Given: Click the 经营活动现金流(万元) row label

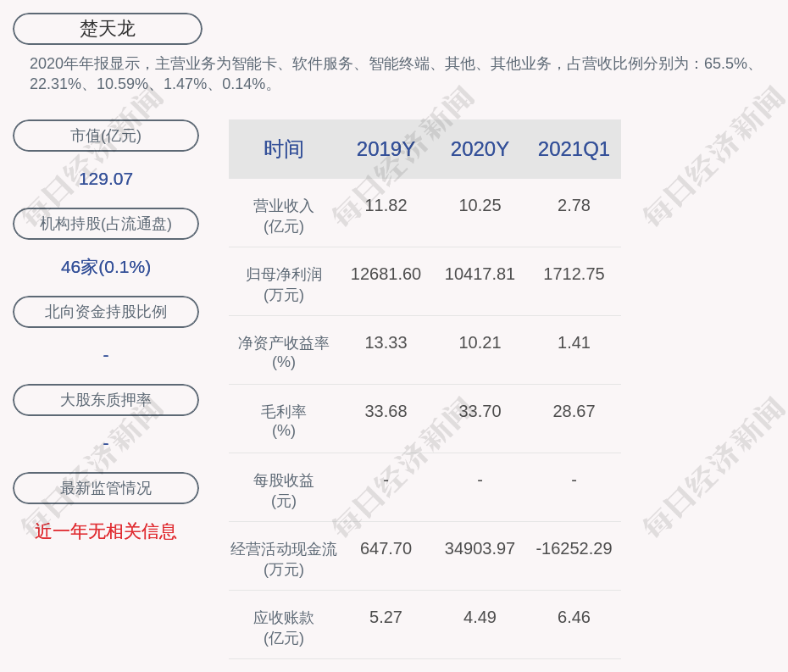Looking at the screenshot, I should [x=283, y=559].
